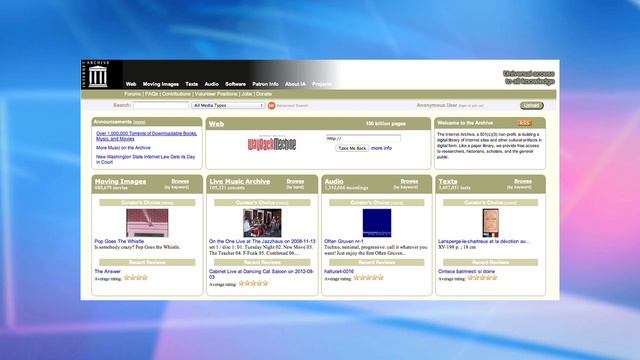Click the orange RSS icon

pyautogui.click(x=524, y=123)
